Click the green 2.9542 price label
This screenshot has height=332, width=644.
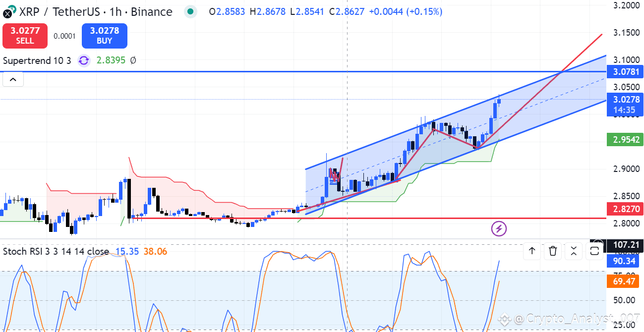click(x=626, y=139)
